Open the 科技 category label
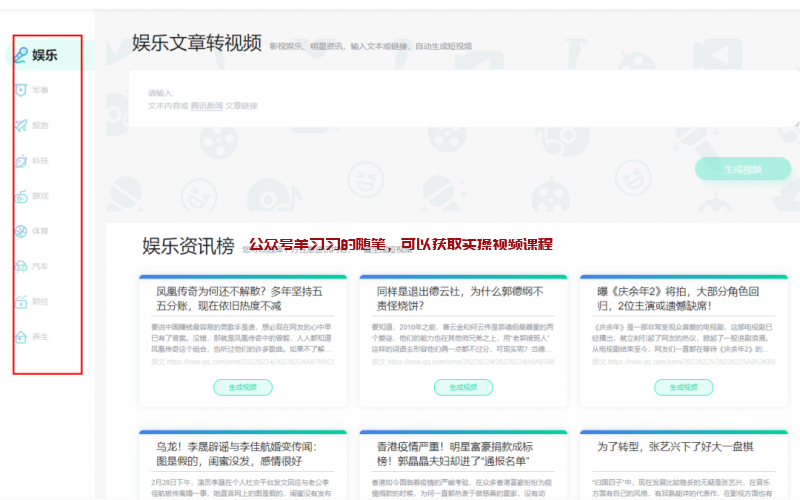Image resolution: width=800 pixels, height=500 pixels. pyautogui.click(x=40, y=161)
